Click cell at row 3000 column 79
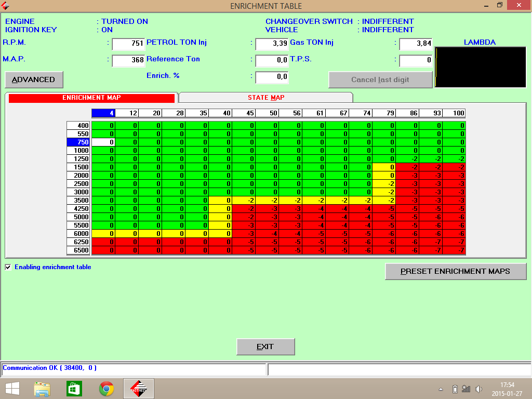Image resolution: width=532 pixels, height=399 pixels. point(384,192)
